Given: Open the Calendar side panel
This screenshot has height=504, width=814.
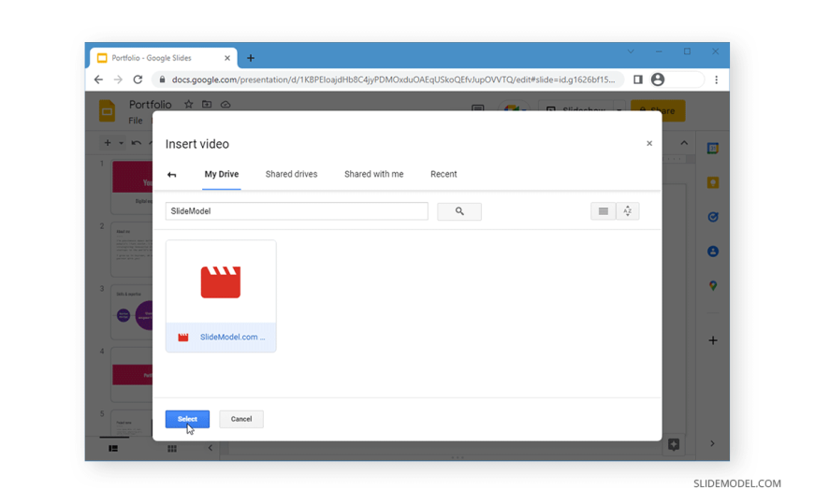Looking at the screenshot, I should [713, 149].
